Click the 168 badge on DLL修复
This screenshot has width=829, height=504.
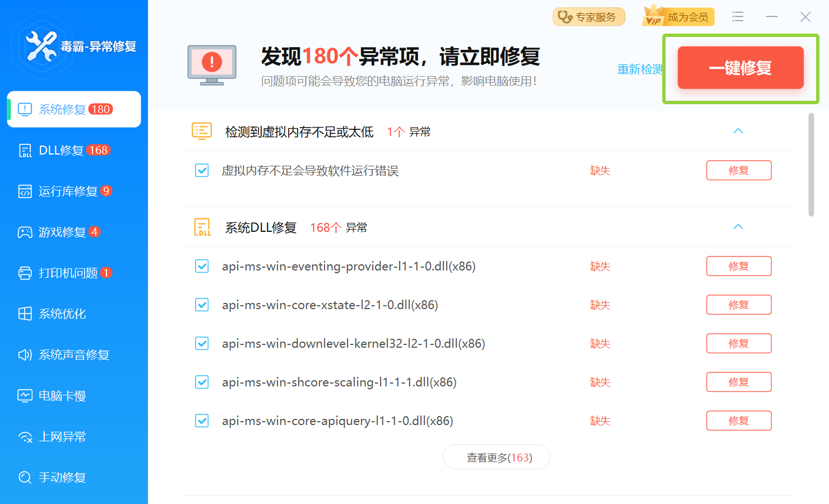click(x=98, y=150)
